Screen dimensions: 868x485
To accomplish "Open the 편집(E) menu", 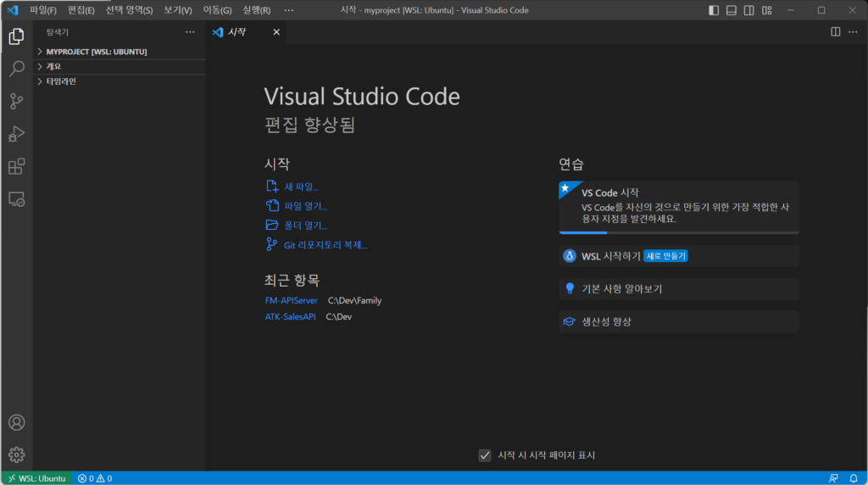I will [x=81, y=10].
